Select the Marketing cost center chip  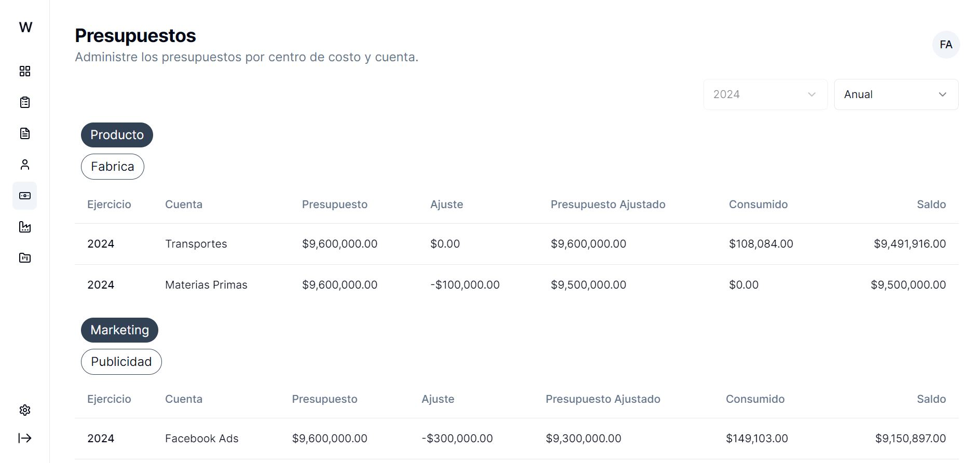(119, 330)
